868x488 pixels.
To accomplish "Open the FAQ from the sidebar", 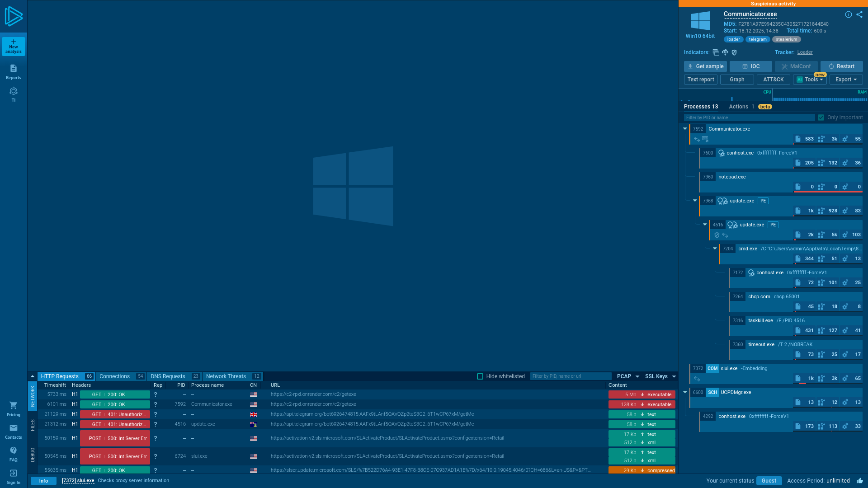I will click(13, 454).
